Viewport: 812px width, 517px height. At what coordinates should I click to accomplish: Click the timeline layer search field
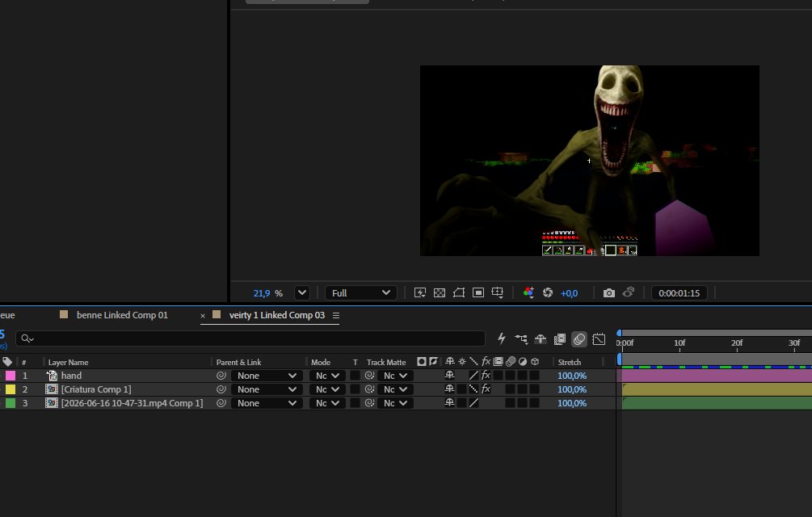coord(250,338)
